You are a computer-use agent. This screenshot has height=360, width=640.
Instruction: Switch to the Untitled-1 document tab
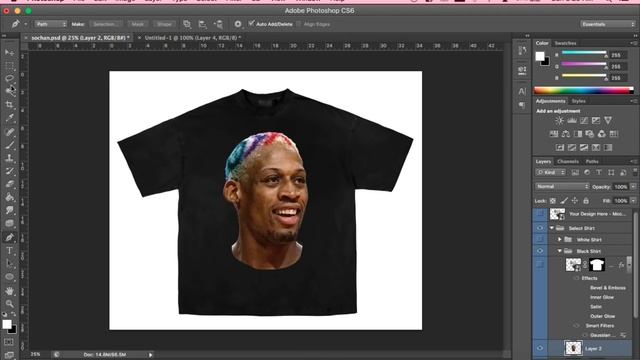pyautogui.click(x=193, y=38)
